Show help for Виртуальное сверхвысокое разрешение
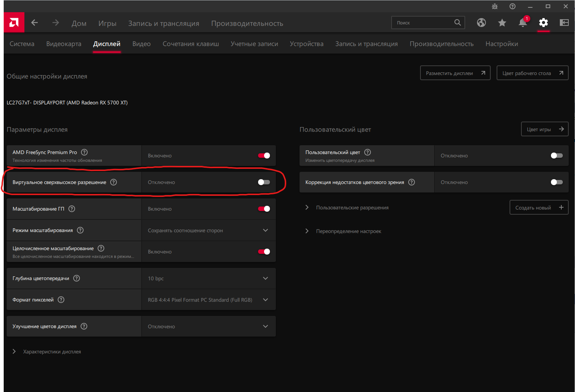 point(114,182)
